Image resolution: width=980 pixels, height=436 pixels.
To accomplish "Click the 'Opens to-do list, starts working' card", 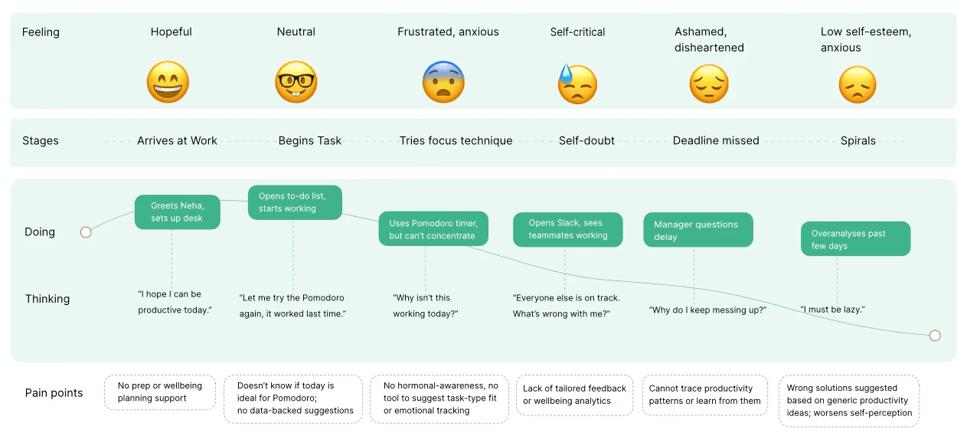I will 296,202.
